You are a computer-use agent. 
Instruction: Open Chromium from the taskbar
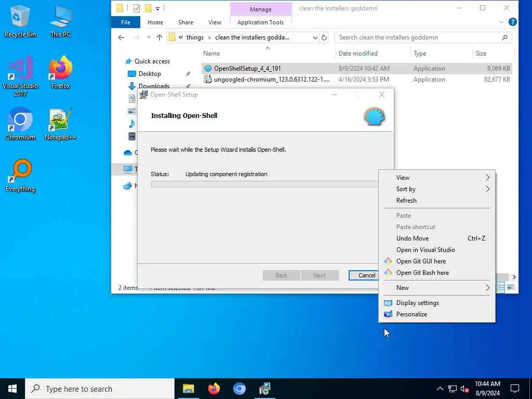pos(239,389)
